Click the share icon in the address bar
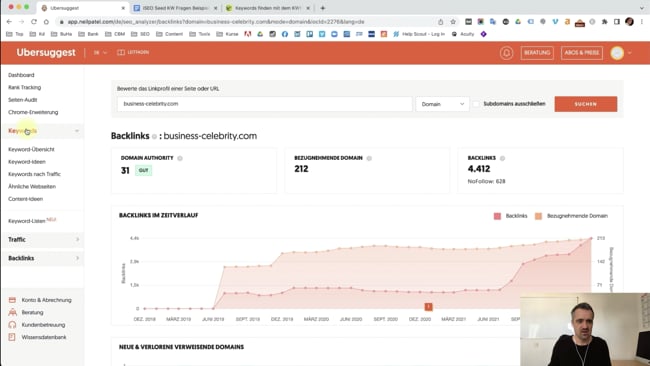 click(441, 22)
